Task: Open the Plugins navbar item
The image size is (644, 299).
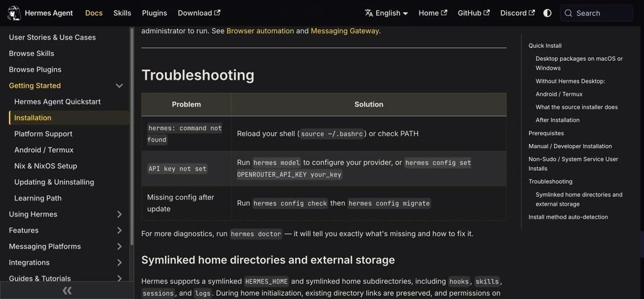Action: point(155,13)
